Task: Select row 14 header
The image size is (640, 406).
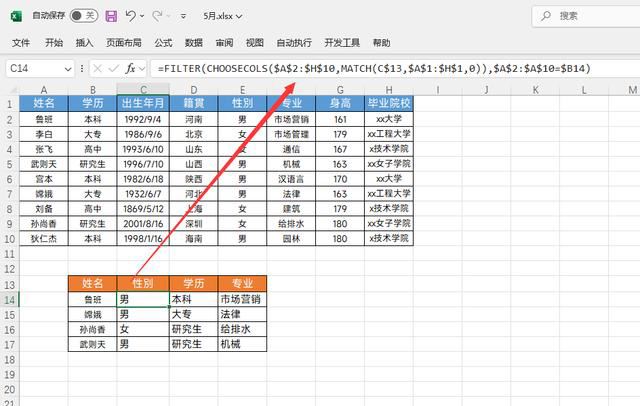Action: (9, 300)
